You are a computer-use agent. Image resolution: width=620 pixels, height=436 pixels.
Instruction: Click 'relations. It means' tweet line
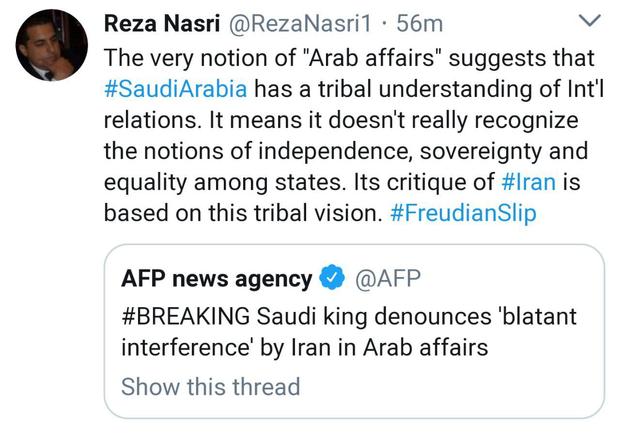point(341,120)
